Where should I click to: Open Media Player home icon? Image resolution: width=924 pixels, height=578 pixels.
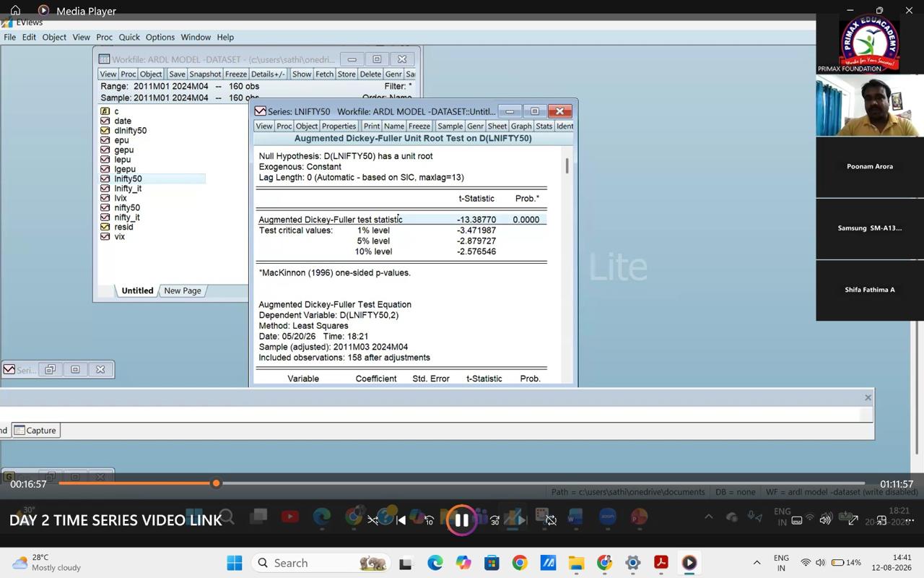point(15,10)
